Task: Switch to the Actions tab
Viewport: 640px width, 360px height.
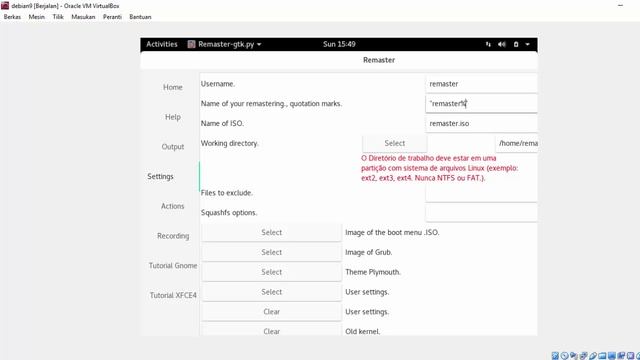Action: click(x=173, y=206)
